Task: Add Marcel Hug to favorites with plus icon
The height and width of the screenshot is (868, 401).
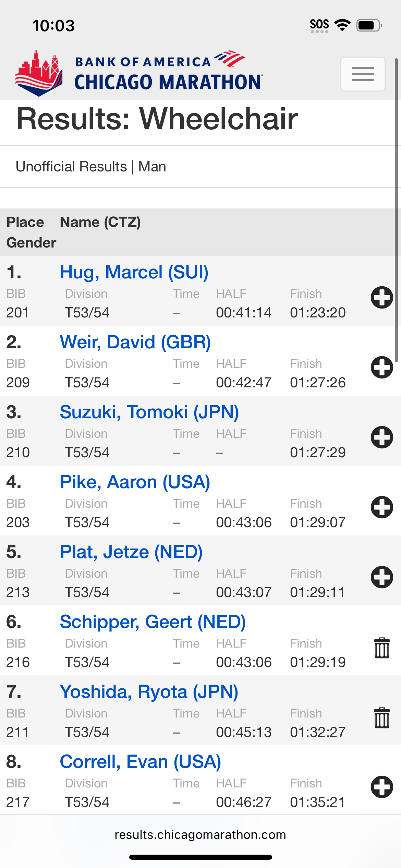Action: (381, 297)
